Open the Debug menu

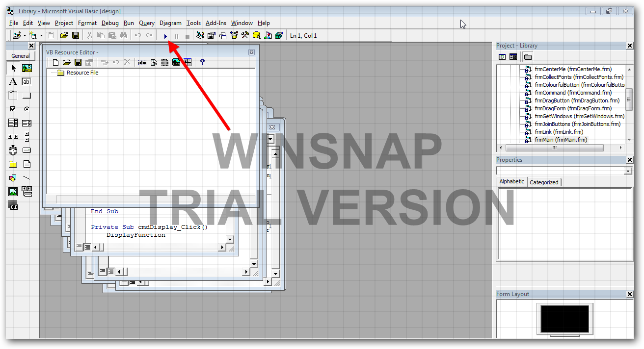[110, 23]
